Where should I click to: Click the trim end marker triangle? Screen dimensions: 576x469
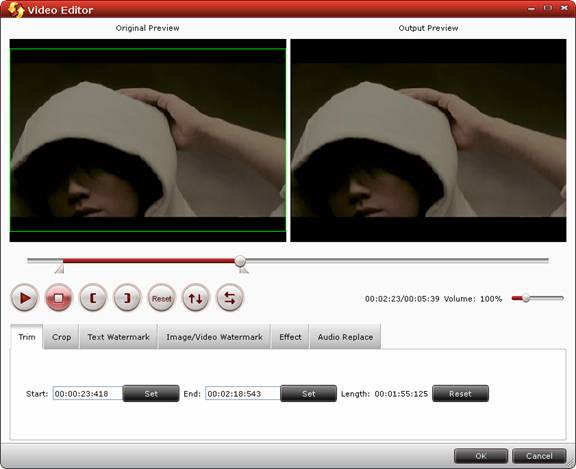point(244,270)
